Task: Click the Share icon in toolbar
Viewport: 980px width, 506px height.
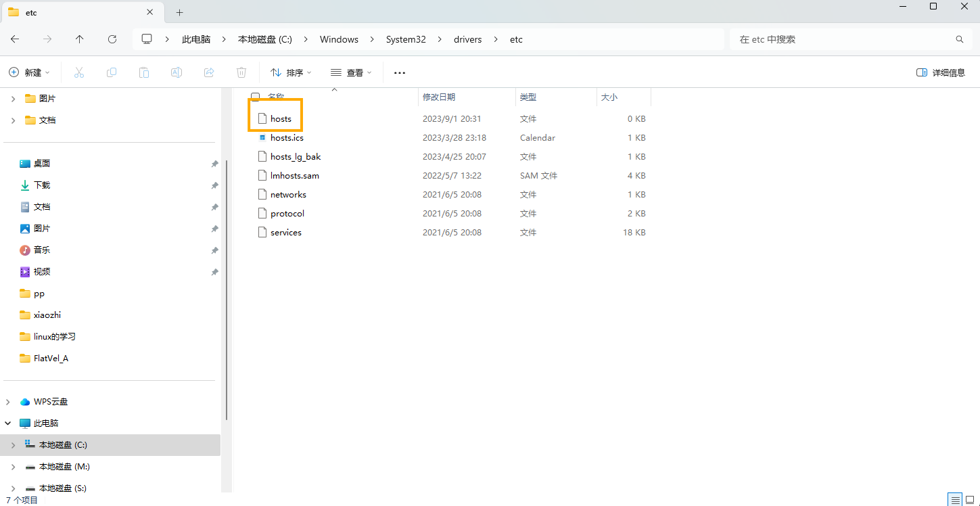Action: coord(209,72)
